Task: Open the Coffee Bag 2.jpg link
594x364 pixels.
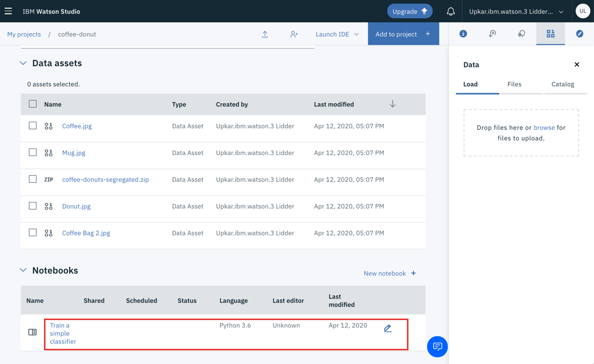Action: point(86,233)
